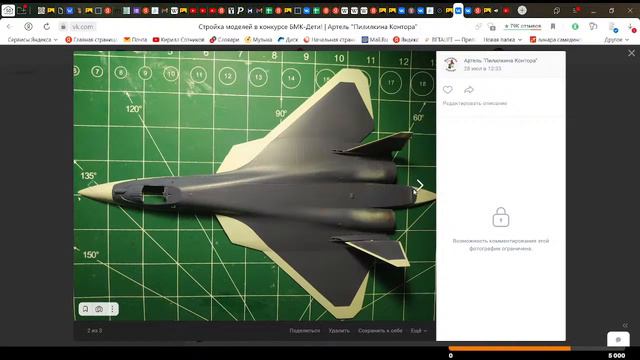The width and height of the screenshot is (640, 360).
Task: Open the Динара самеден bookmark
Action: pos(555,40)
